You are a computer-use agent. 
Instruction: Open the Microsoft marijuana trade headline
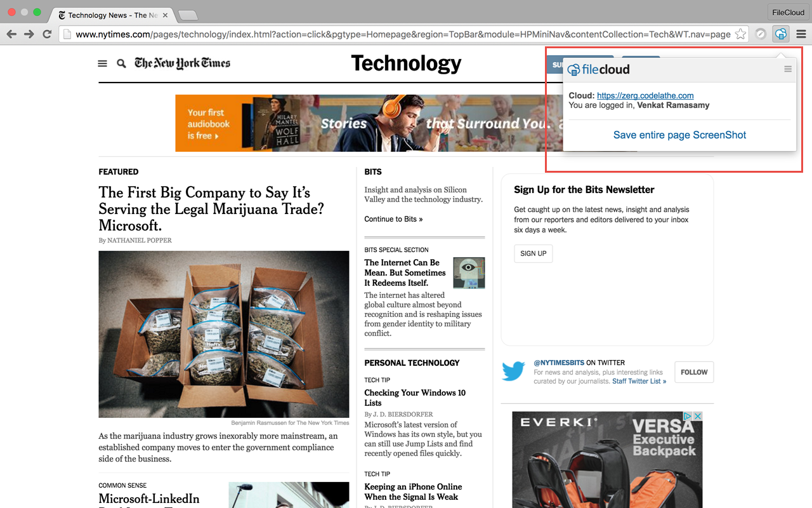[x=211, y=209]
